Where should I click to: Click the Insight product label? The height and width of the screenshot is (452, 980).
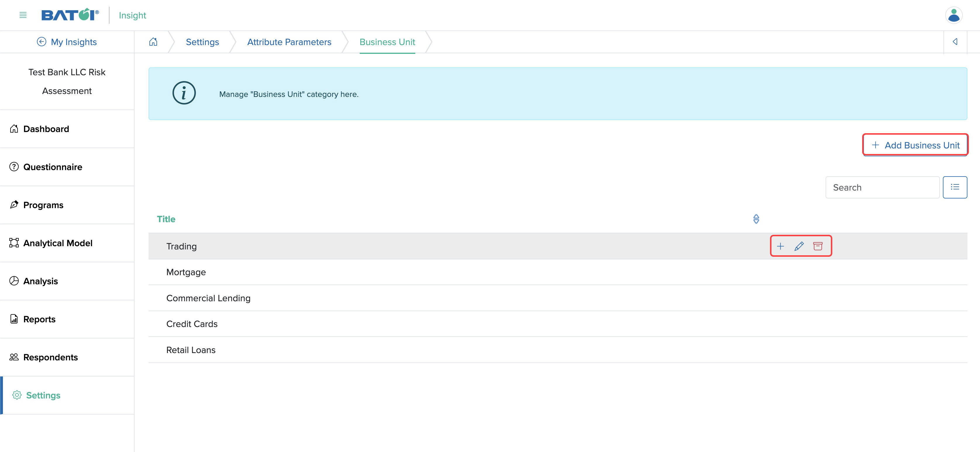[132, 15]
